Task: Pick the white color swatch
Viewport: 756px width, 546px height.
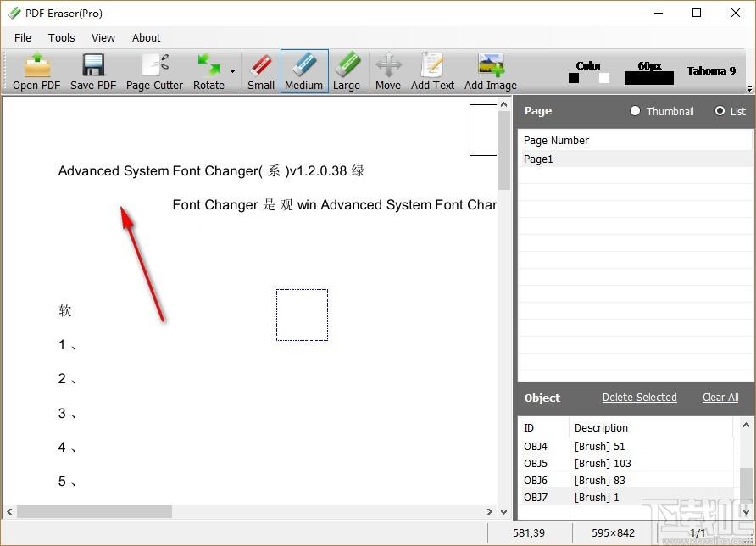Action: click(603, 78)
